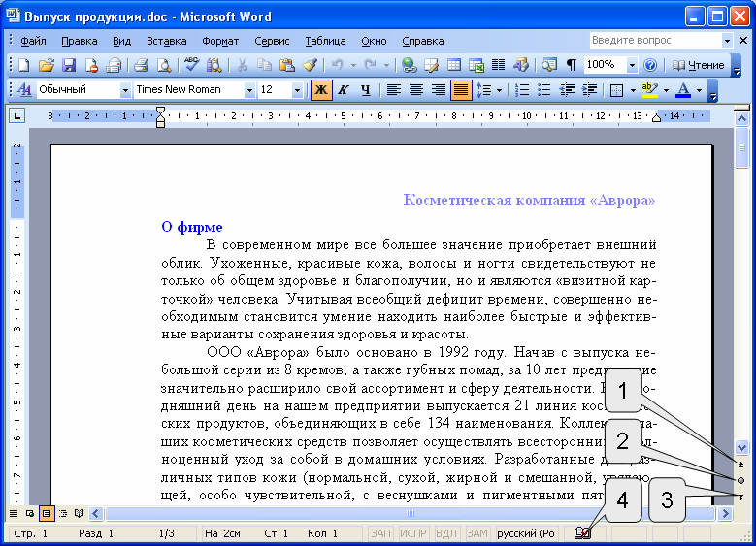Image resolution: width=756 pixels, height=546 pixels.
Task: Open Microsoft Word Help question icon
Action: click(650, 65)
